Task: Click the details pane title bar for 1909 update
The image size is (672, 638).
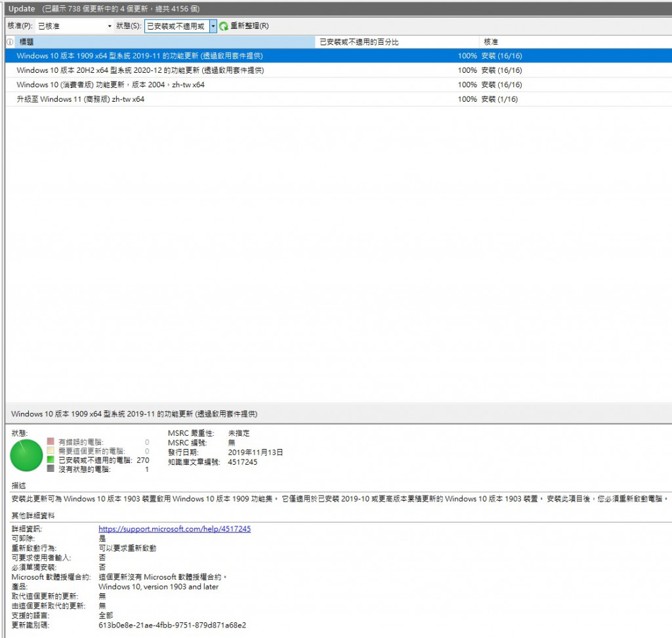Action: tap(339, 414)
